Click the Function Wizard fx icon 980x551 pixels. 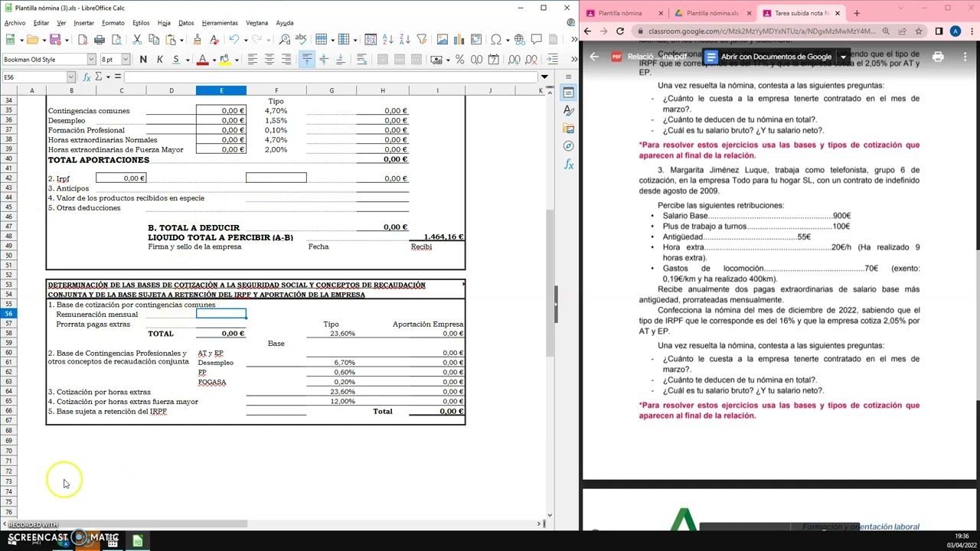click(87, 77)
